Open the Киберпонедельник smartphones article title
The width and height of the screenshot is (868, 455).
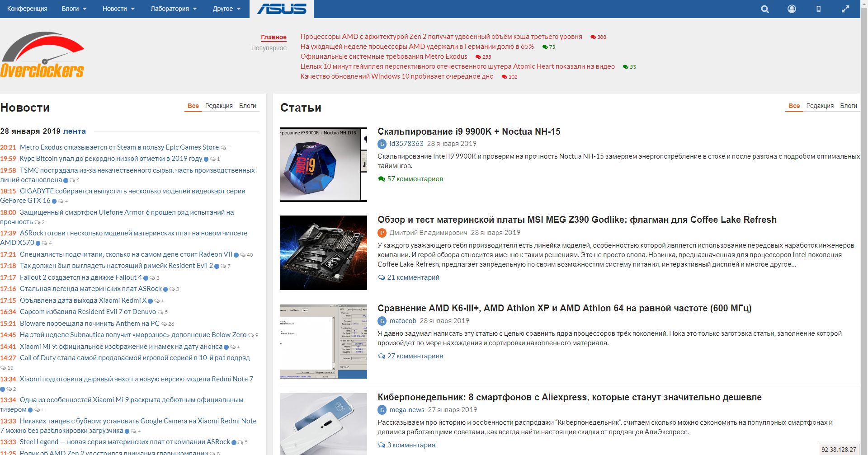point(570,397)
